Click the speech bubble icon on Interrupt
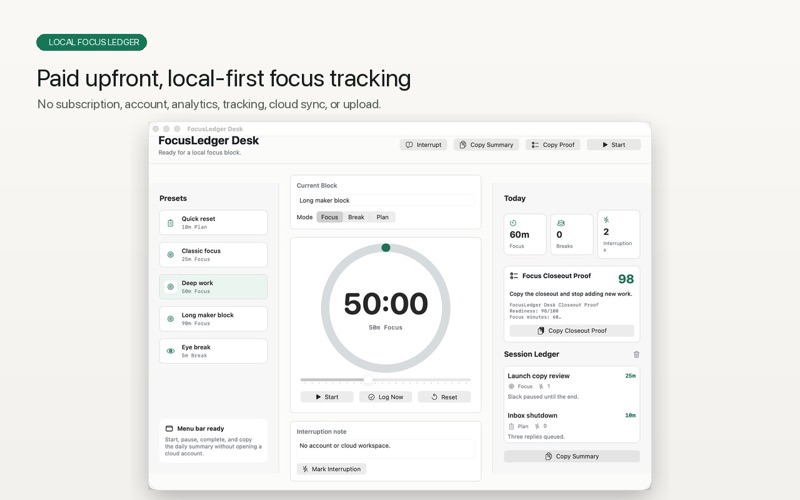The image size is (800, 500). tap(409, 145)
